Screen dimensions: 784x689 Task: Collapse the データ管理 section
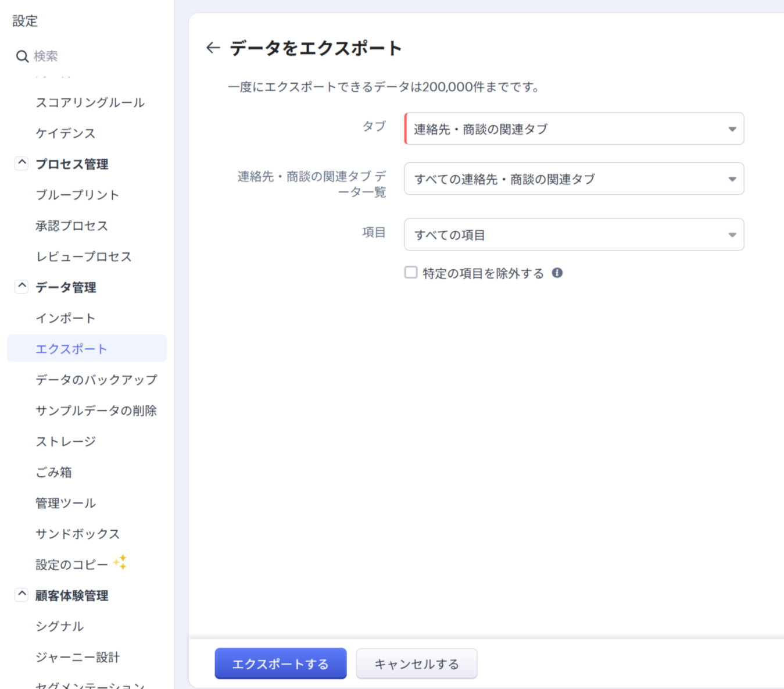coord(22,287)
